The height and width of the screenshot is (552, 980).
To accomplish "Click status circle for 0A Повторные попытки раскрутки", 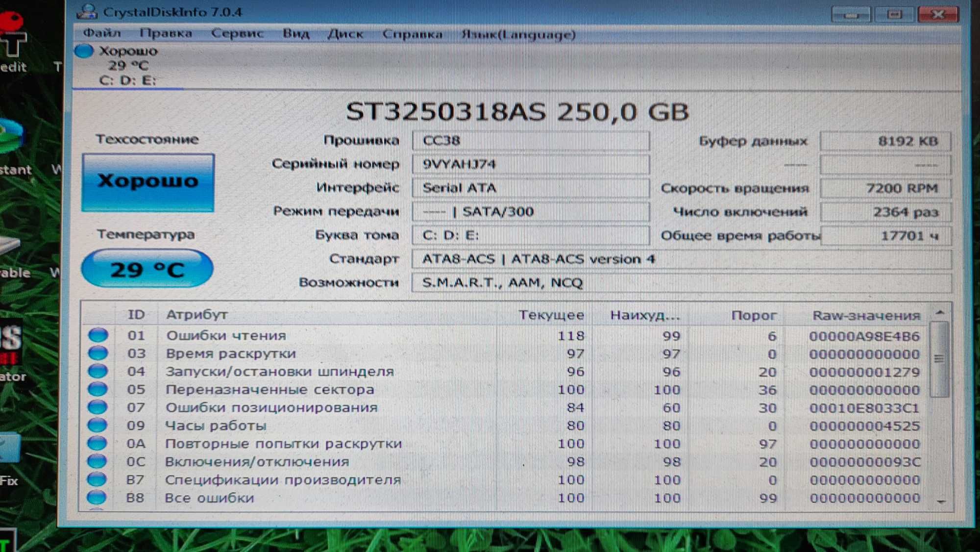I will 97,443.
